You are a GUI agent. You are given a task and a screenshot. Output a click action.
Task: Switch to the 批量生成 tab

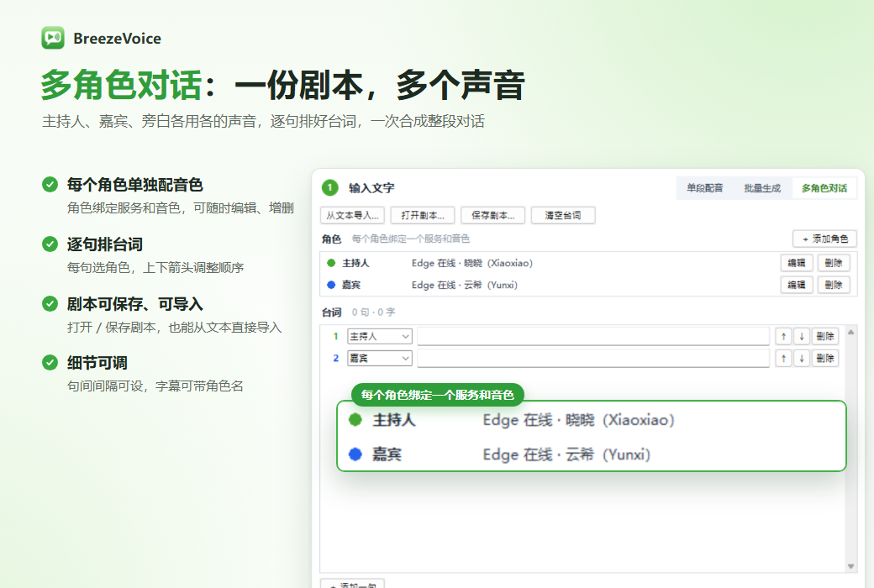762,188
